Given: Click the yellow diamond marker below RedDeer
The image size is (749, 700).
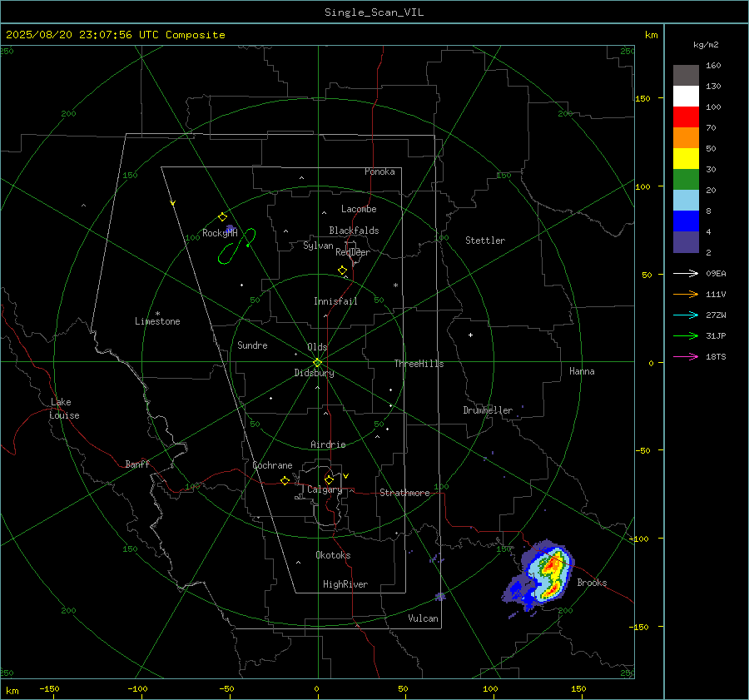Looking at the screenshot, I should tap(342, 271).
